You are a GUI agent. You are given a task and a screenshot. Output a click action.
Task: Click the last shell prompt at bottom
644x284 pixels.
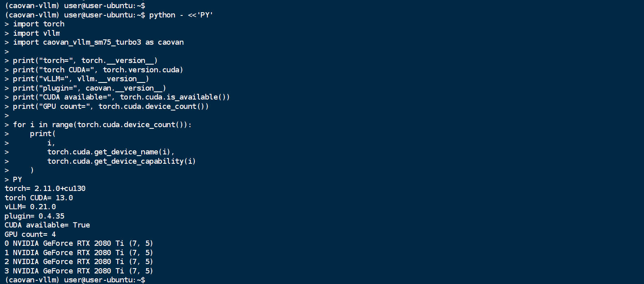75,280
